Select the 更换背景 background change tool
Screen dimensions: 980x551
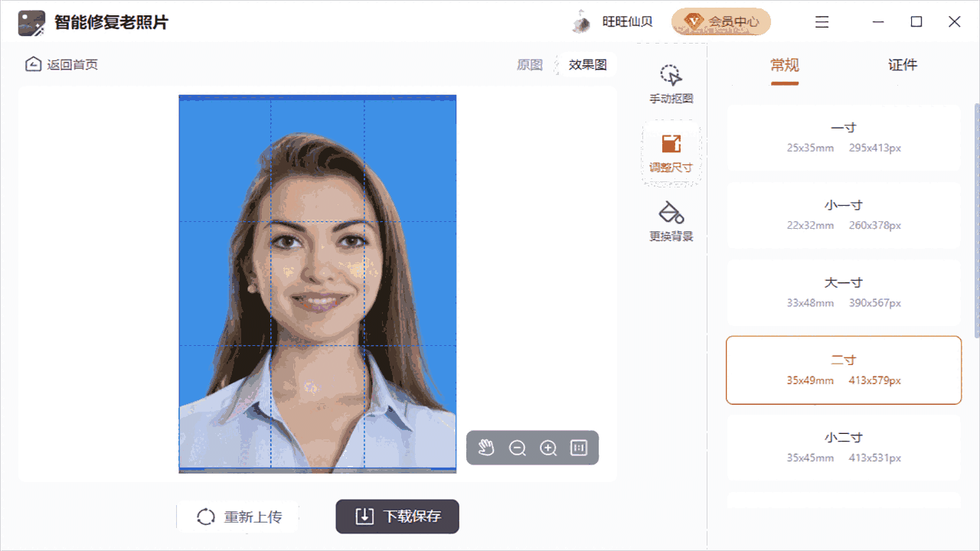click(671, 220)
